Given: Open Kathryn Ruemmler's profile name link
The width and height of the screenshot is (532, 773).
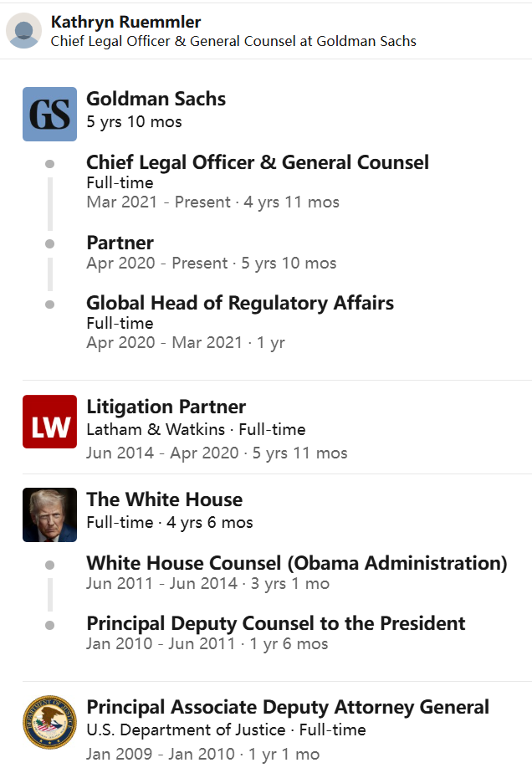Looking at the screenshot, I should (x=125, y=22).
